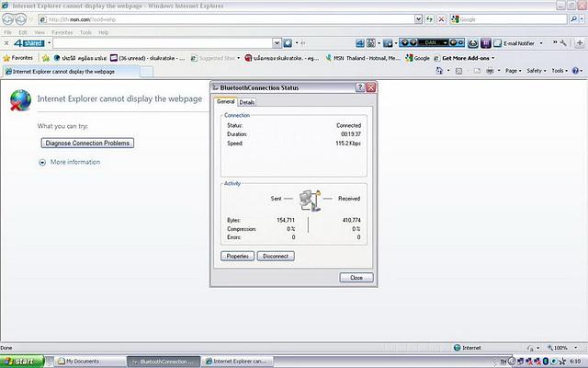Open the View menu
This screenshot has width=588, height=368.
coord(40,32)
